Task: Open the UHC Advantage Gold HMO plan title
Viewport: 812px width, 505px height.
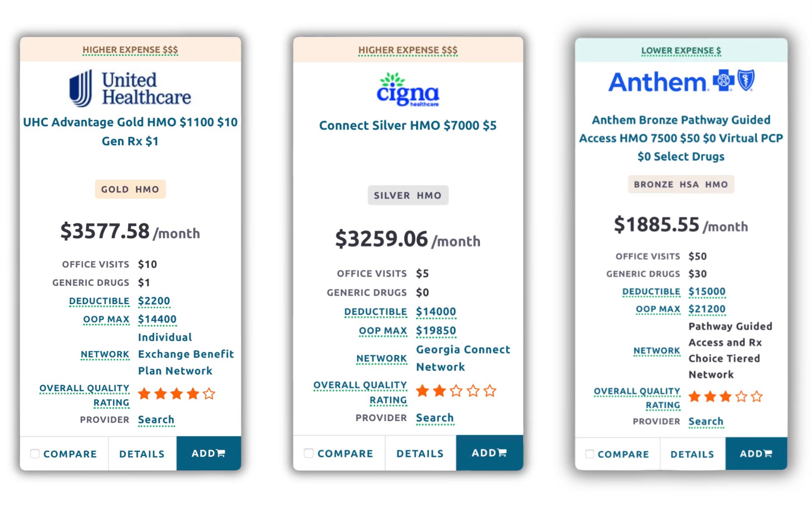Action: click(130, 131)
